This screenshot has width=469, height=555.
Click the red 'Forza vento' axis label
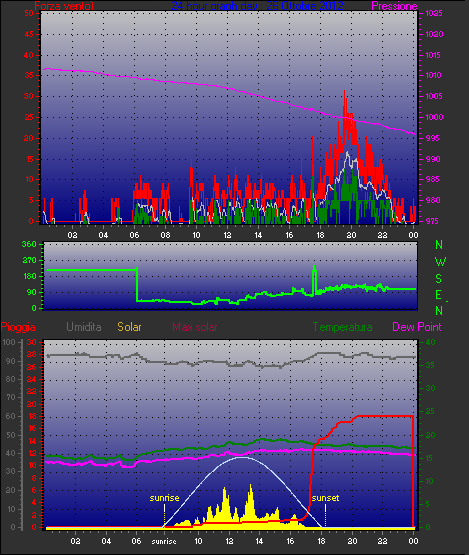[x=63, y=6]
